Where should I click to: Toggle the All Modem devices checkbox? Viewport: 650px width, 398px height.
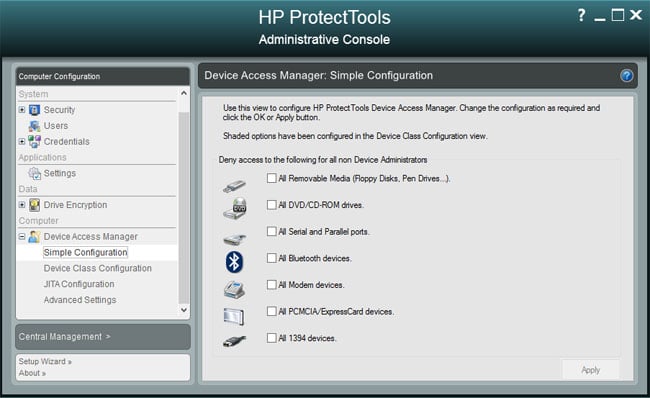pyautogui.click(x=272, y=285)
